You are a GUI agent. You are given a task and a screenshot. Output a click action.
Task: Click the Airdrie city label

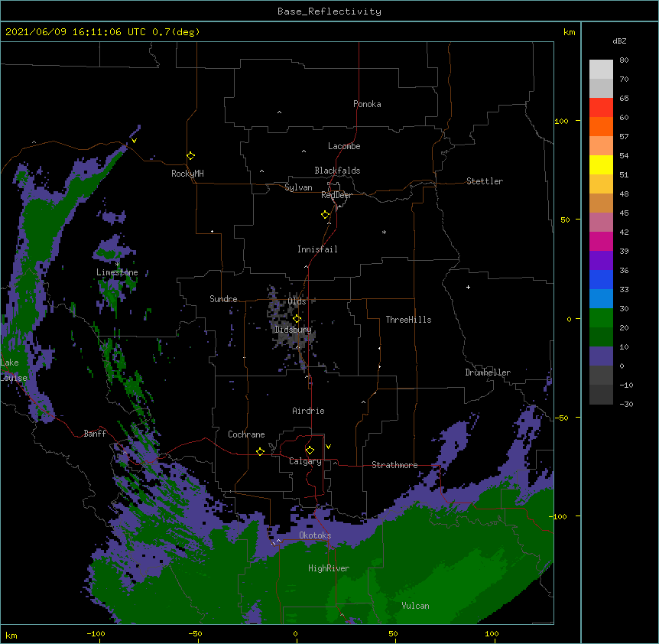point(308,411)
